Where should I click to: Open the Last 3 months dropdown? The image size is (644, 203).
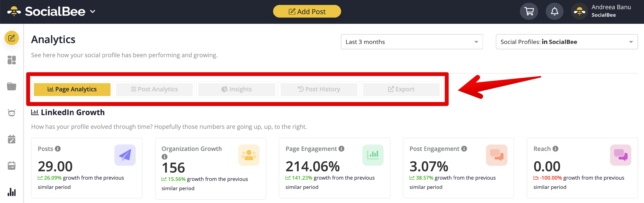[x=412, y=42]
